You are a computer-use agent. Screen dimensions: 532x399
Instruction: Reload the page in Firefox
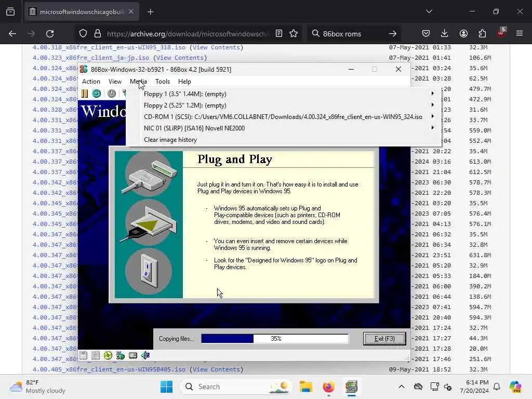50,34
